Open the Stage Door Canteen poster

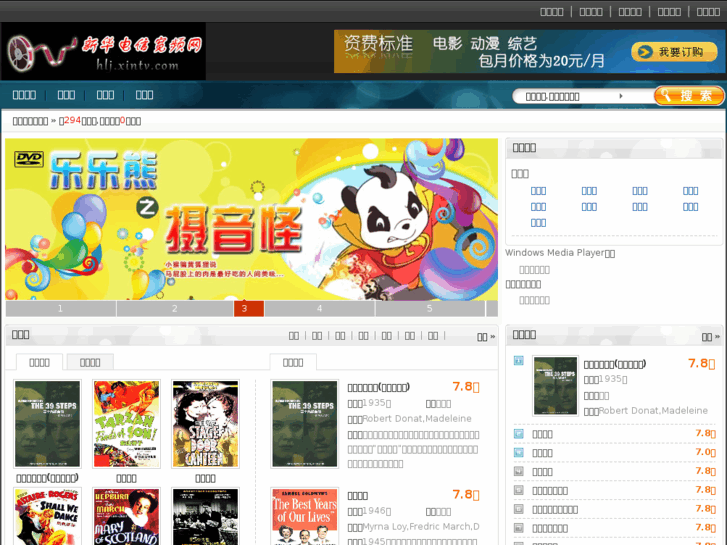click(x=205, y=423)
